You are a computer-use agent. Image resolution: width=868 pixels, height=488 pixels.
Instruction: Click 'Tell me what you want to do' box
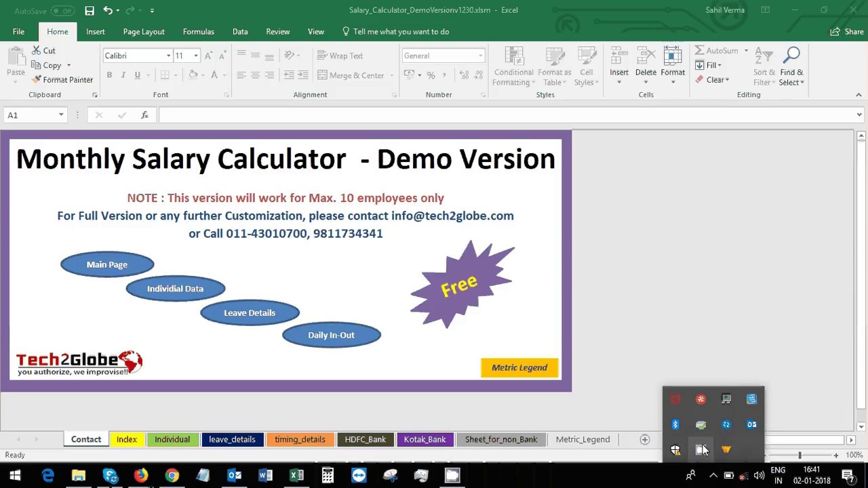395,32
